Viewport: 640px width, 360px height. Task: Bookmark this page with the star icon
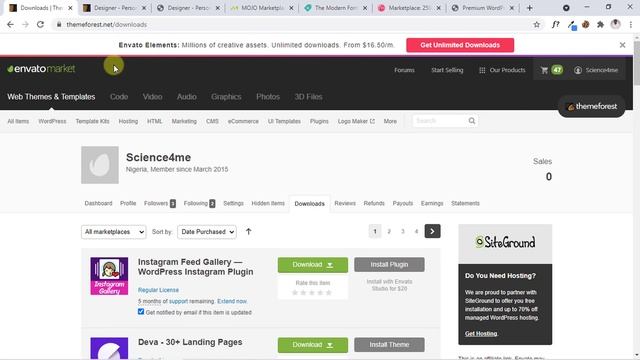click(x=536, y=24)
